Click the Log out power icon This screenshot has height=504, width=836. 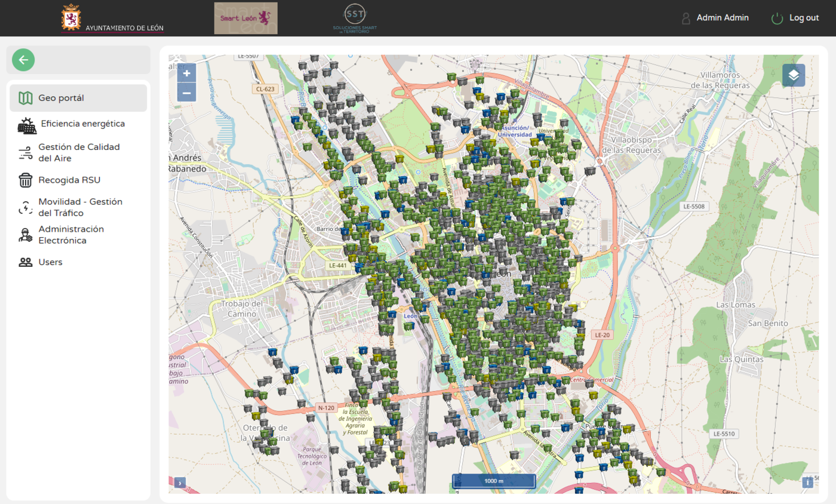click(x=777, y=19)
